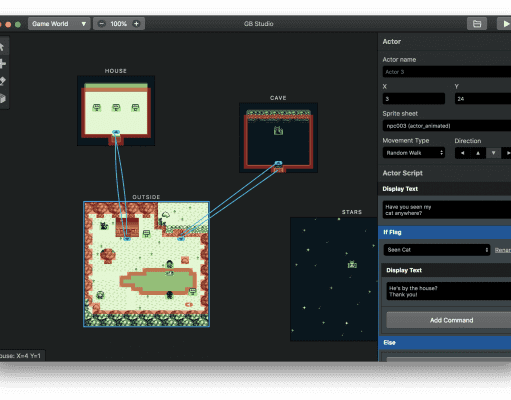Screen dimensions: 511x400
Task: Click the green macOS window button
Action: click(x=18, y=24)
